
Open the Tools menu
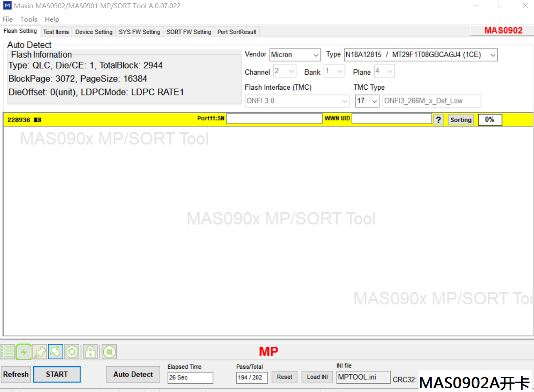(x=29, y=19)
